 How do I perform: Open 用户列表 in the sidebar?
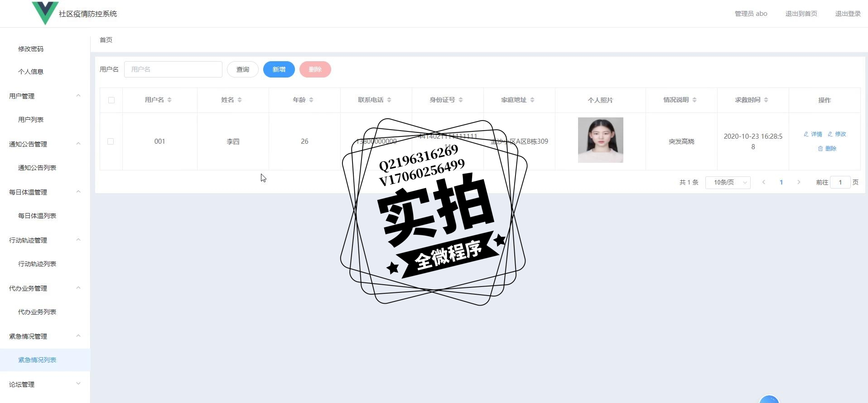pyautogui.click(x=31, y=120)
